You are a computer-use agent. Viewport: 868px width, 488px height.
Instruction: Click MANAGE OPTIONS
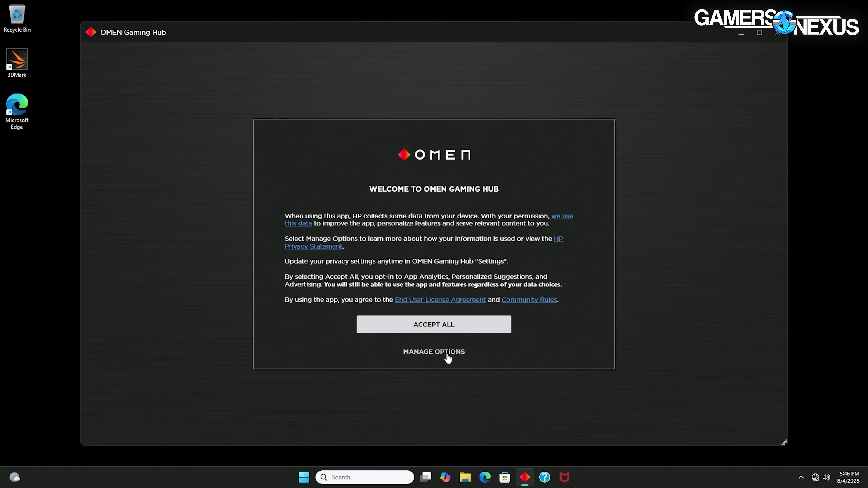434,352
